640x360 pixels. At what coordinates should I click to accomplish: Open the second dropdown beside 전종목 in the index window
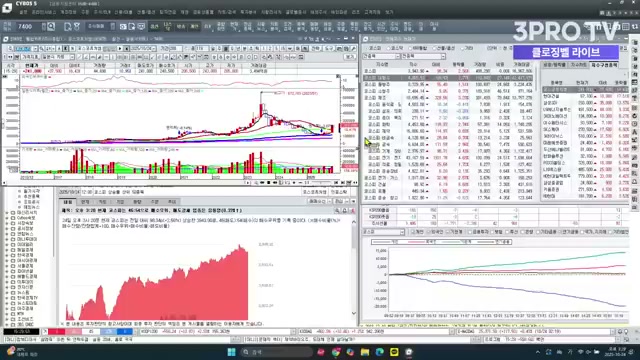tap(443, 56)
